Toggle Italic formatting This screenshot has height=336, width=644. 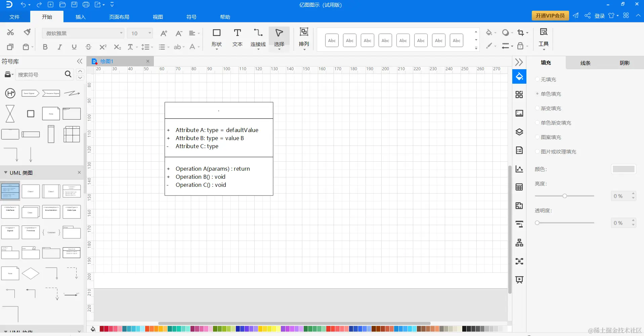pos(59,47)
